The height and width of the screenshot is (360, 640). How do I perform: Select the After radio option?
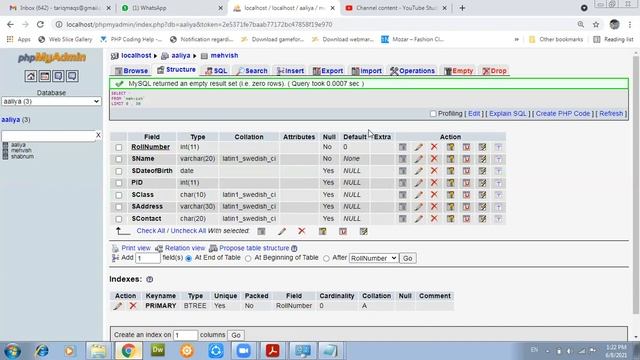pos(326,258)
